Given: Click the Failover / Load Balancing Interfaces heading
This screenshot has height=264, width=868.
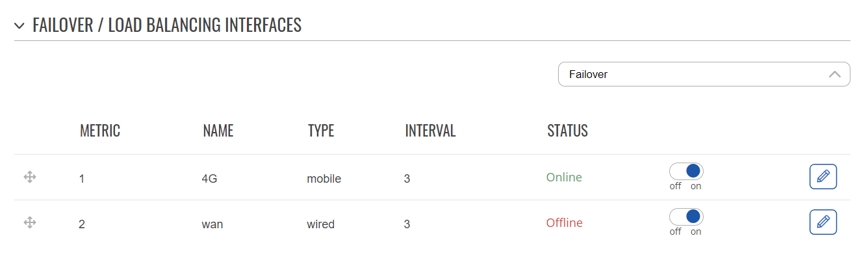Looking at the screenshot, I should pos(167,25).
